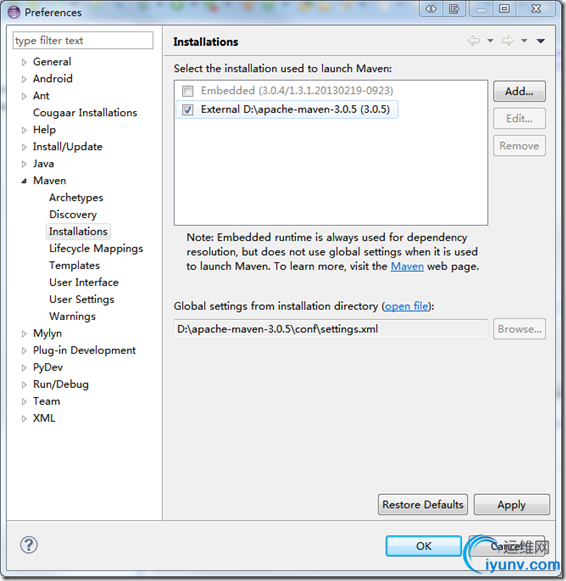The image size is (566, 581).
Task: Click the forward navigation arrow icon
Action: pyautogui.click(x=507, y=40)
